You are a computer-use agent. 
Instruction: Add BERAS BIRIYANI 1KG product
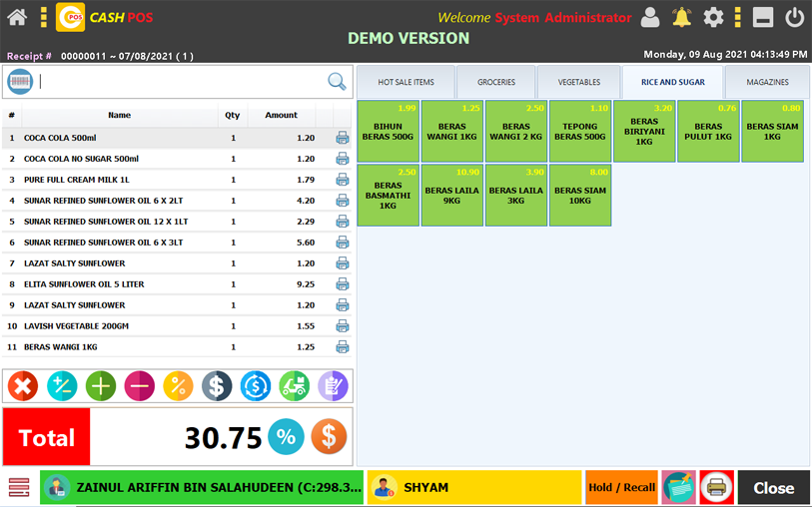644,131
